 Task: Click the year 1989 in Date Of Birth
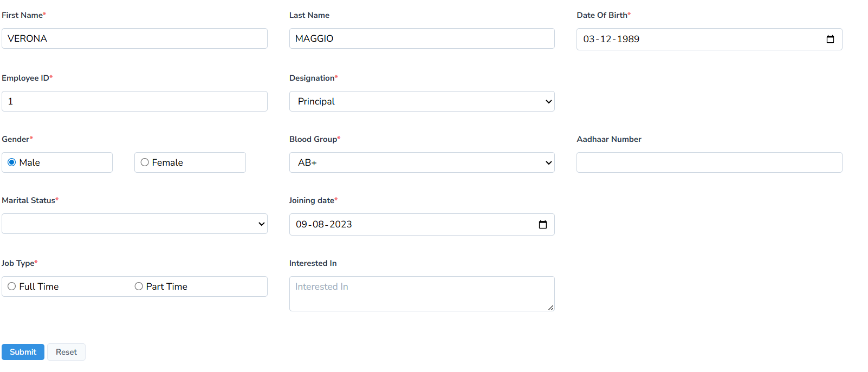[628, 39]
